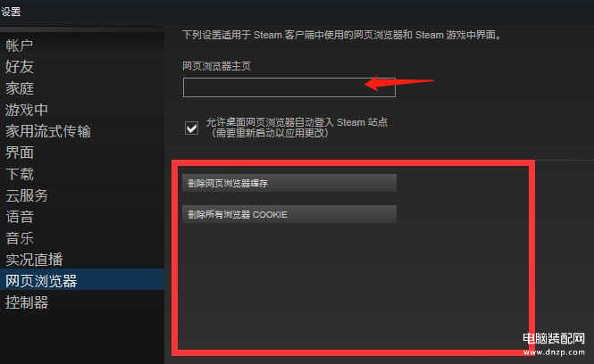Go to 实况直播 settings
This screenshot has height=364, width=594.
pyautogui.click(x=34, y=260)
